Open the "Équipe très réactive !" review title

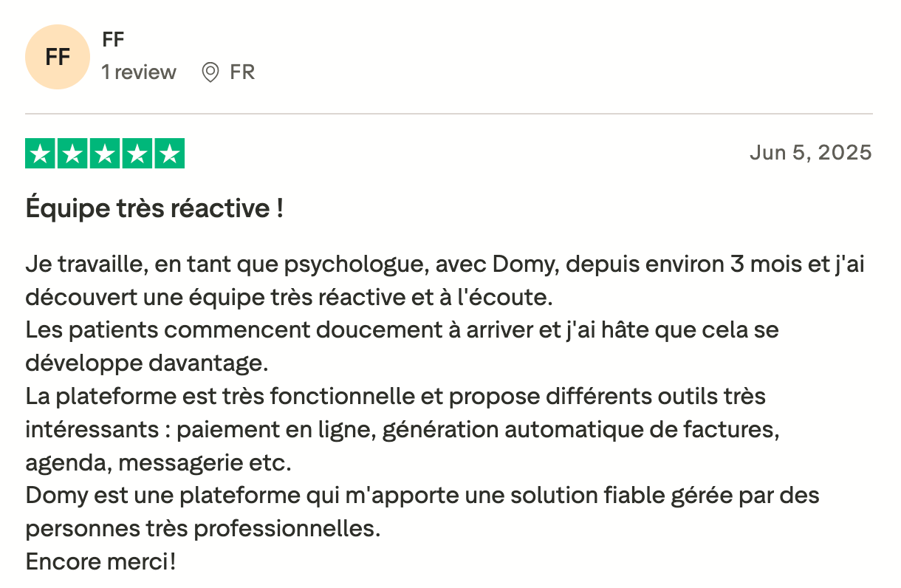point(154,209)
